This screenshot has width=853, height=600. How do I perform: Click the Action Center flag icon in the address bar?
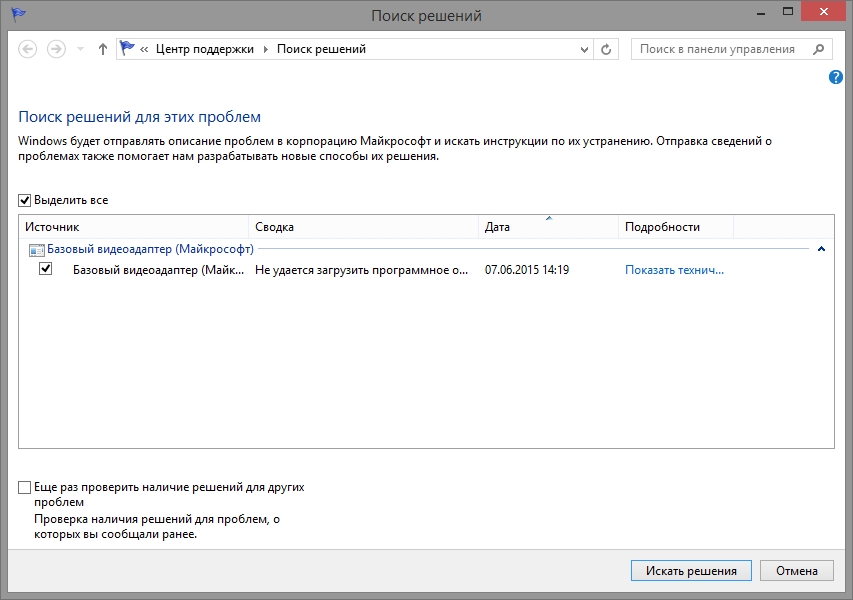127,48
